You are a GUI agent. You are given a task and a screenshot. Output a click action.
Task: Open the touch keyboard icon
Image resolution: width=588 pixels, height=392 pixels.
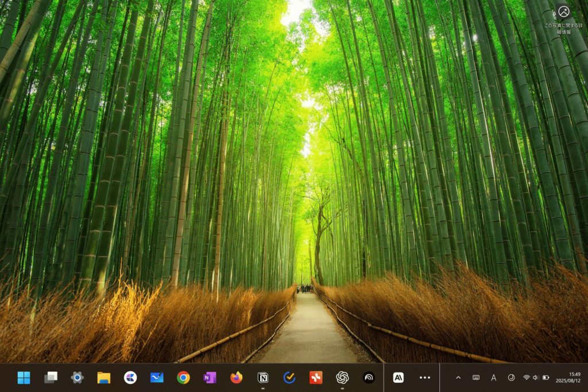(x=476, y=377)
